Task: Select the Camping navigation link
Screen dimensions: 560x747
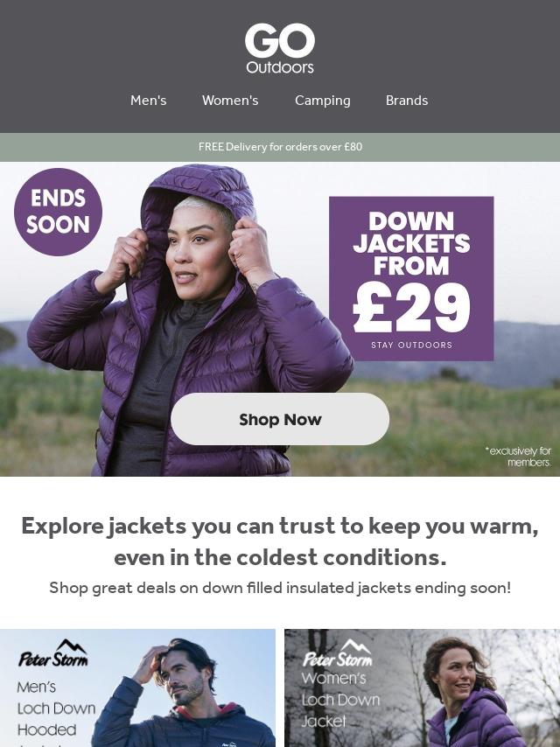Action: pos(323,101)
